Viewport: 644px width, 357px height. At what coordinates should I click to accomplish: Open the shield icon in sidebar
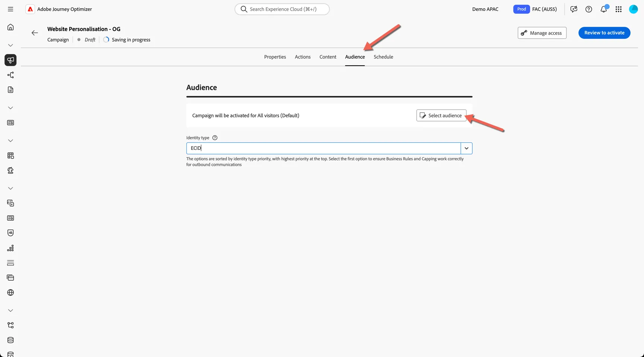tap(10, 233)
